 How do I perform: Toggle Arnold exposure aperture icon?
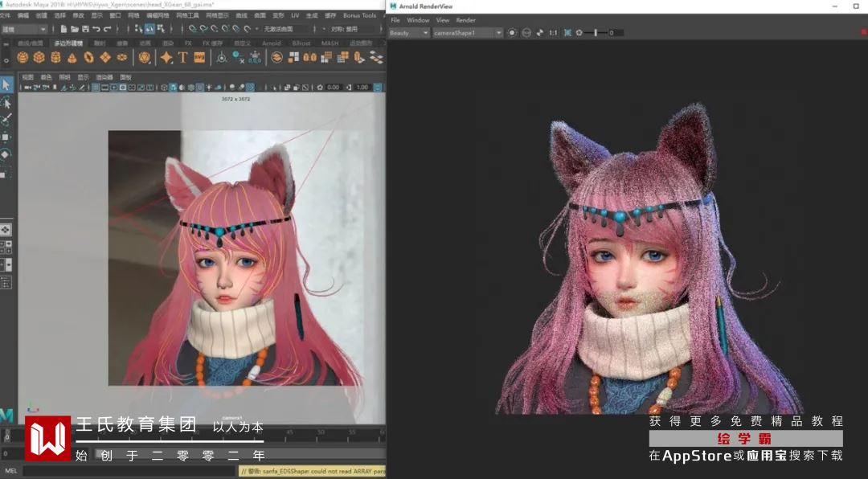click(x=579, y=33)
